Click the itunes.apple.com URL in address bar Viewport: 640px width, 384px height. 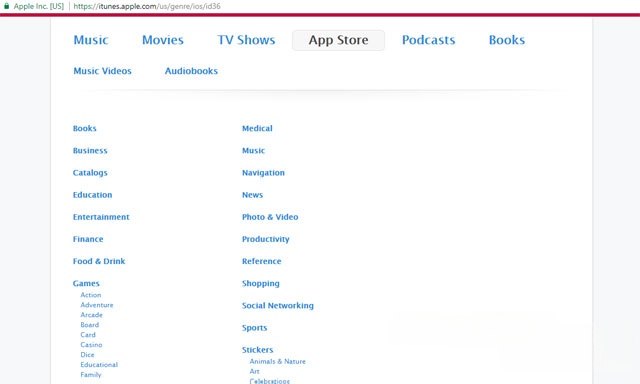(147, 6)
